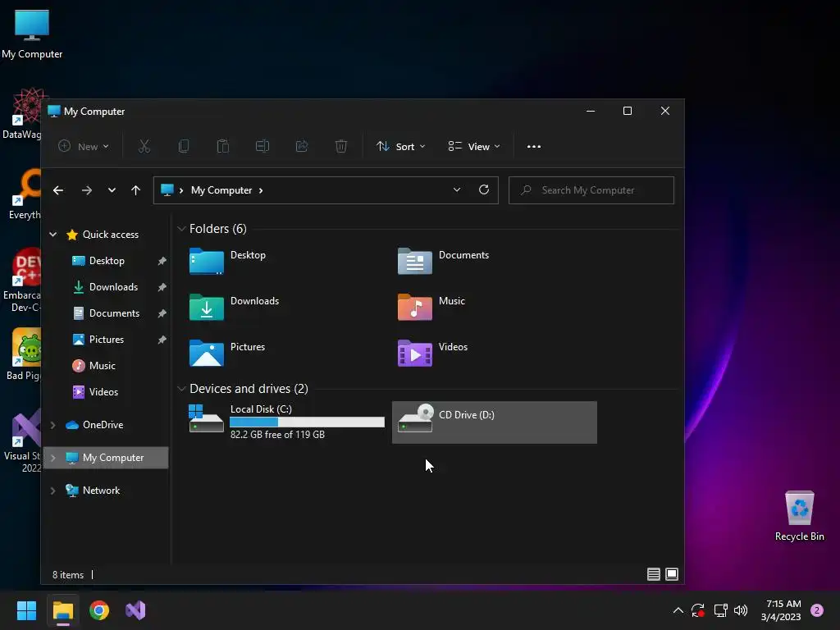Expand the OneDrive tree node
Image resolution: width=840 pixels, height=630 pixels.
coord(53,425)
